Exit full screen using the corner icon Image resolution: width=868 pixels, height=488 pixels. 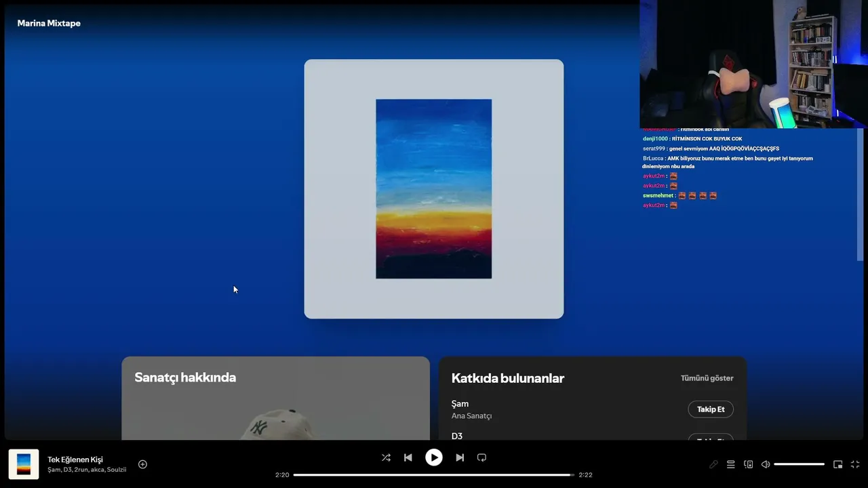tap(855, 464)
